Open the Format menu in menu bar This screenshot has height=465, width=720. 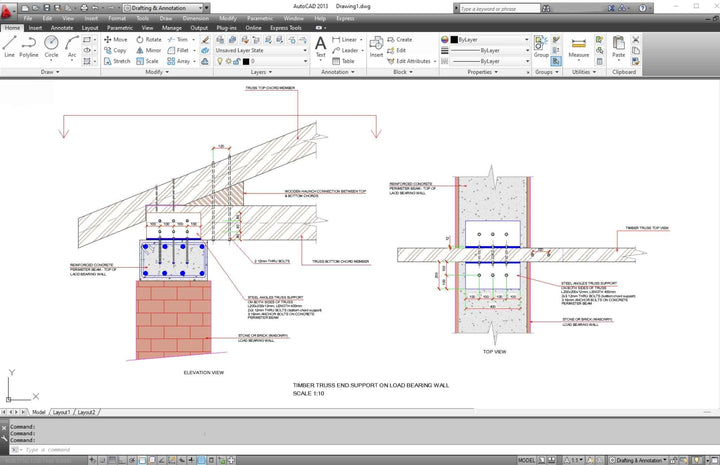pyautogui.click(x=117, y=18)
